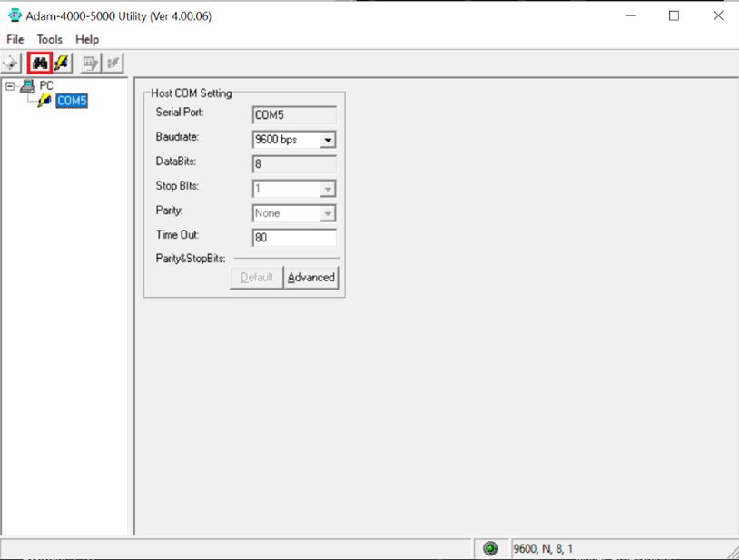The width and height of the screenshot is (739, 560).
Task: Collapse the PC tree node
Action: pyautogui.click(x=9, y=86)
